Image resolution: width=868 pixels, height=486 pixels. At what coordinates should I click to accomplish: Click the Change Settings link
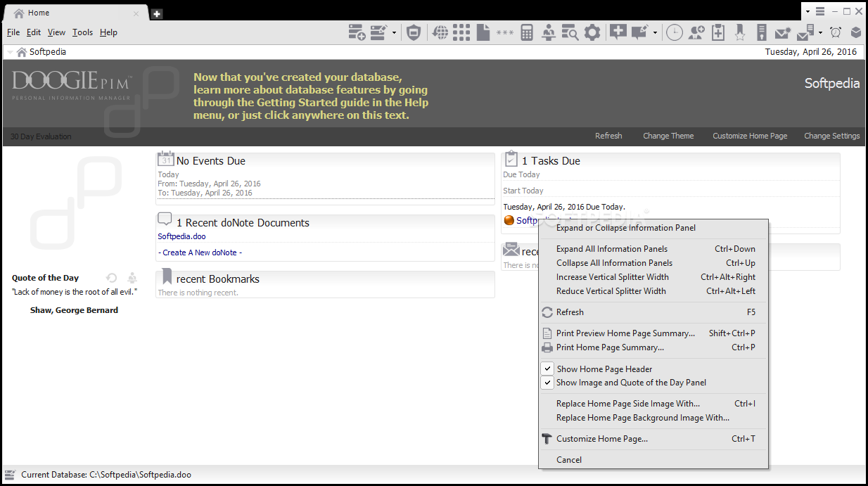pyautogui.click(x=832, y=136)
